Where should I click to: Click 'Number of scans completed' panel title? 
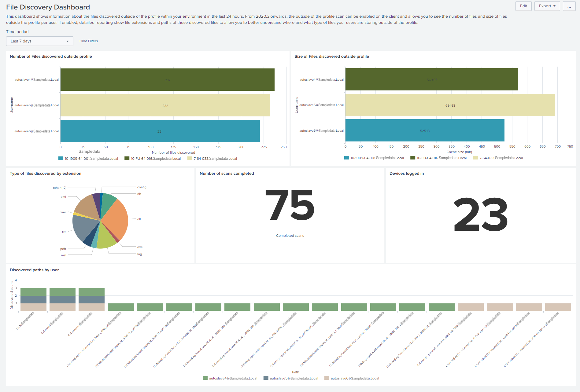click(x=227, y=174)
